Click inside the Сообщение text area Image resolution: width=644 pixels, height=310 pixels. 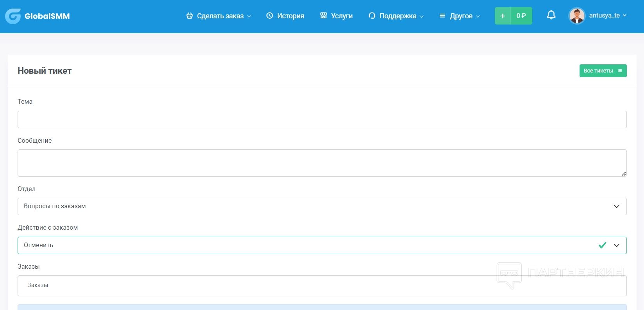point(322,163)
